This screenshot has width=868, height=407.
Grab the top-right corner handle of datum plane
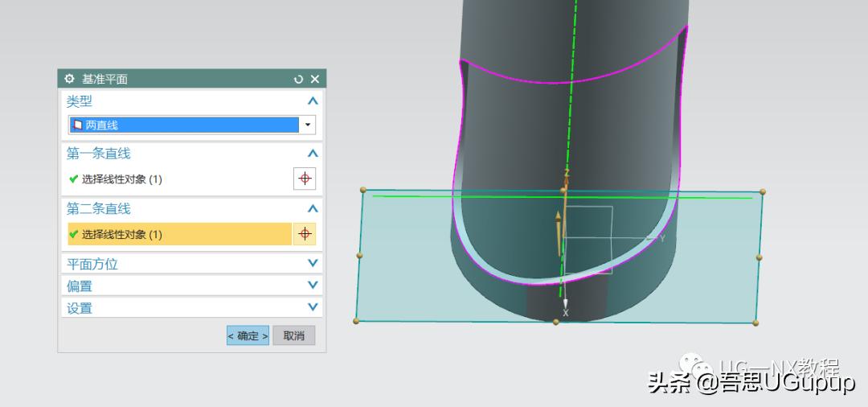(763, 191)
